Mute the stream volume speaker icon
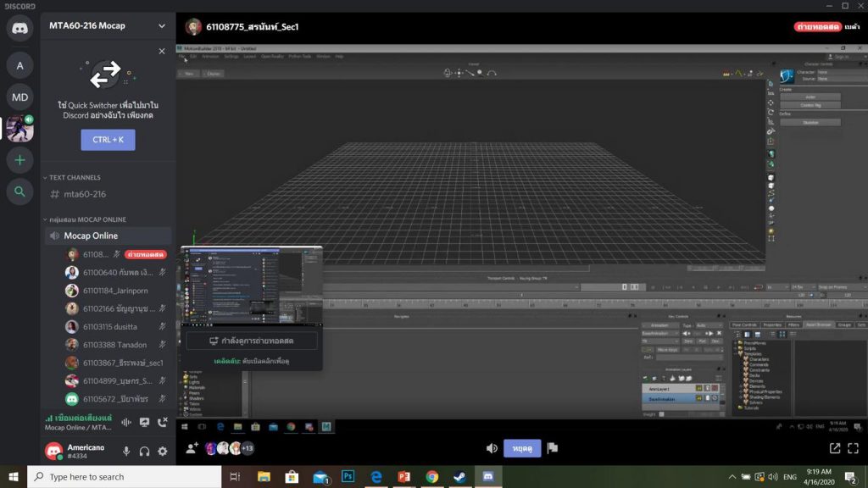868x488 pixels. [492, 448]
